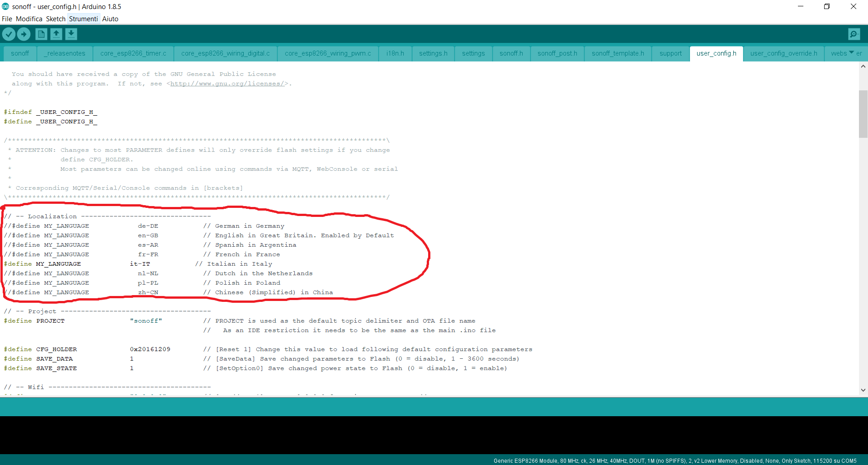This screenshot has height=465, width=868.
Task: Switch to the sonoff.h tab
Action: 511,53
